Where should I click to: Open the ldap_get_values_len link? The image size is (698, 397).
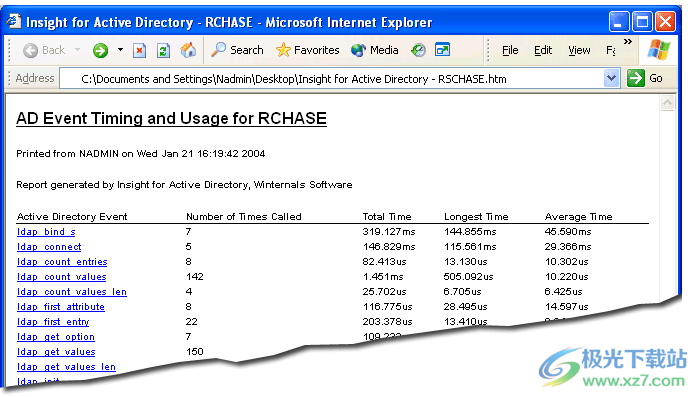(66, 367)
